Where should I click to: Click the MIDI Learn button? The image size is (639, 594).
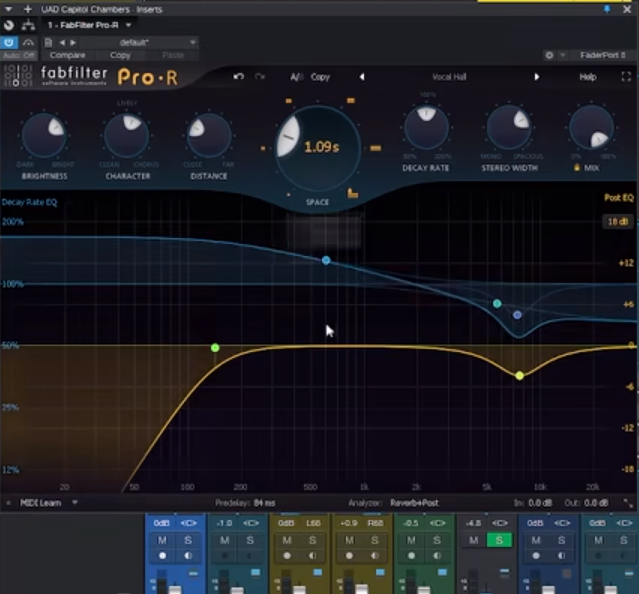click(x=40, y=503)
